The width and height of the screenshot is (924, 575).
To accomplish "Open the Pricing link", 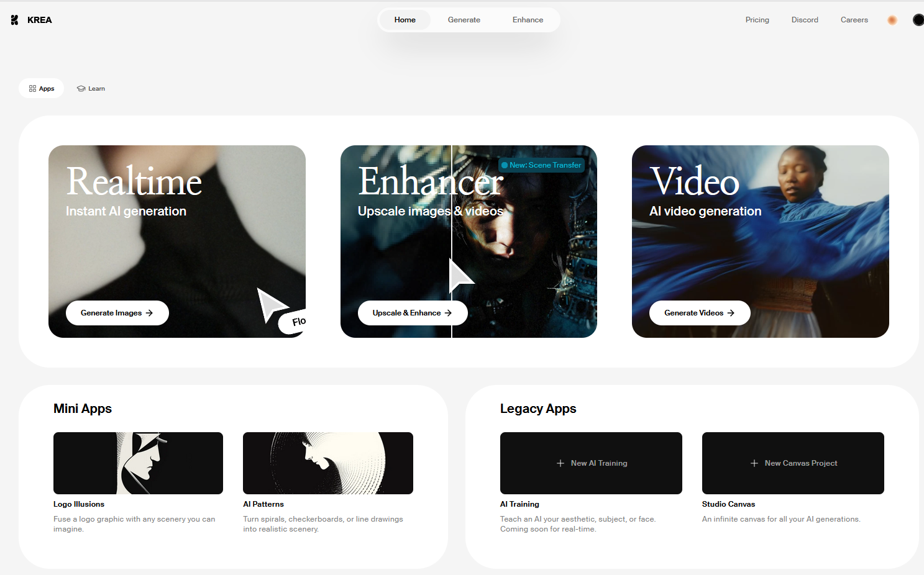I will click(757, 20).
